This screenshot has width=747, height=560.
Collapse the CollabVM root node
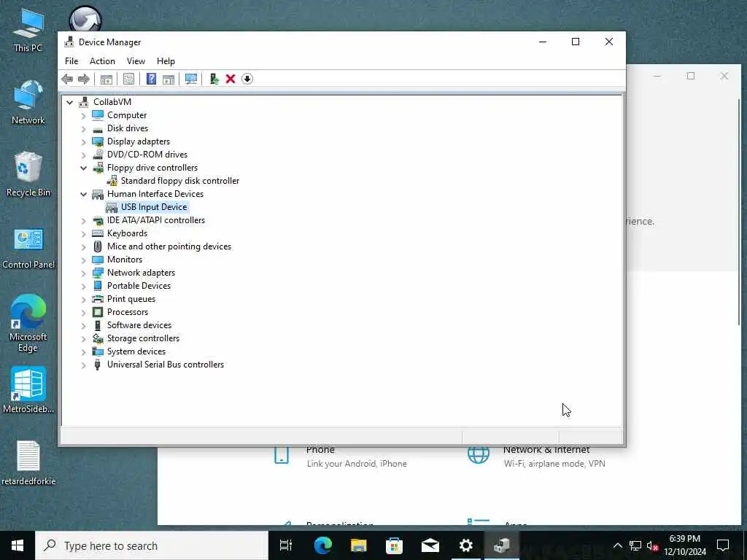pyautogui.click(x=70, y=102)
